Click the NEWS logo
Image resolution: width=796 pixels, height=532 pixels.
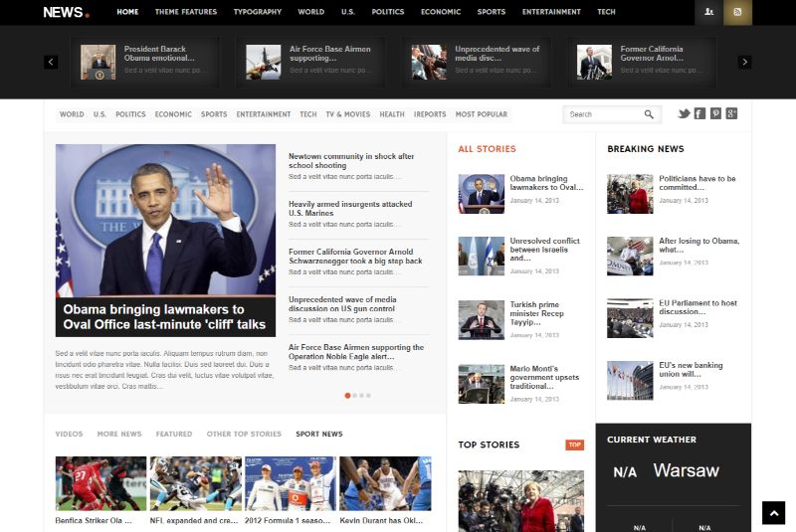click(x=66, y=12)
